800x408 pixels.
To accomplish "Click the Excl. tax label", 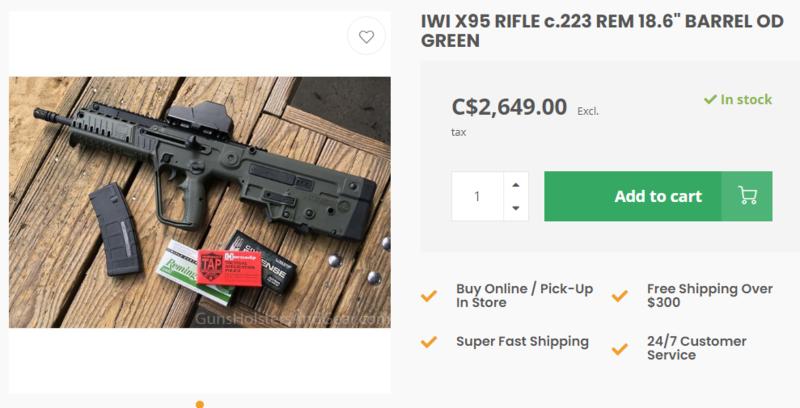I will click(x=587, y=109).
